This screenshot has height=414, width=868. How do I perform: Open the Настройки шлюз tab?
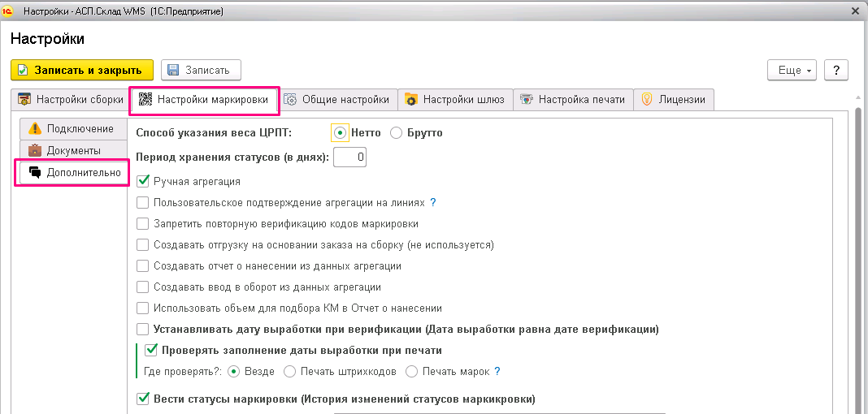coord(456,100)
